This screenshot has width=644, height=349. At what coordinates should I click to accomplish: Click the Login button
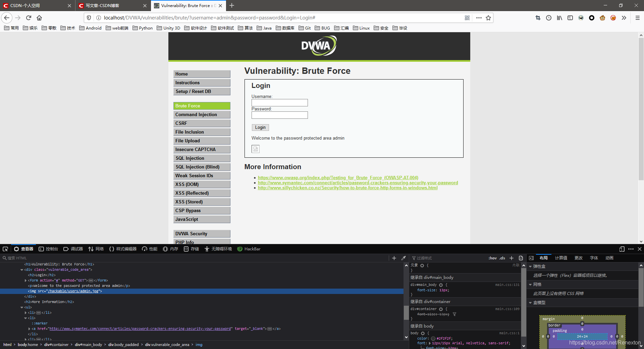[x=260, y=128]
